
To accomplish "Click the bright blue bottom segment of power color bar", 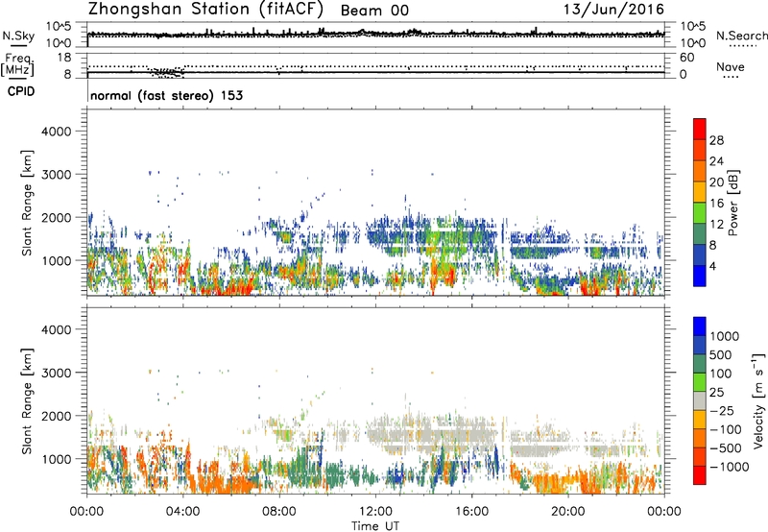I will (x=700, y=277).
